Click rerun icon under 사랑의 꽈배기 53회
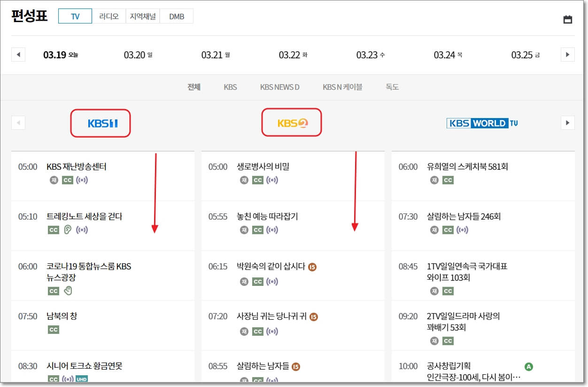This screenshot has width=588, height=387. pos(434,341)
